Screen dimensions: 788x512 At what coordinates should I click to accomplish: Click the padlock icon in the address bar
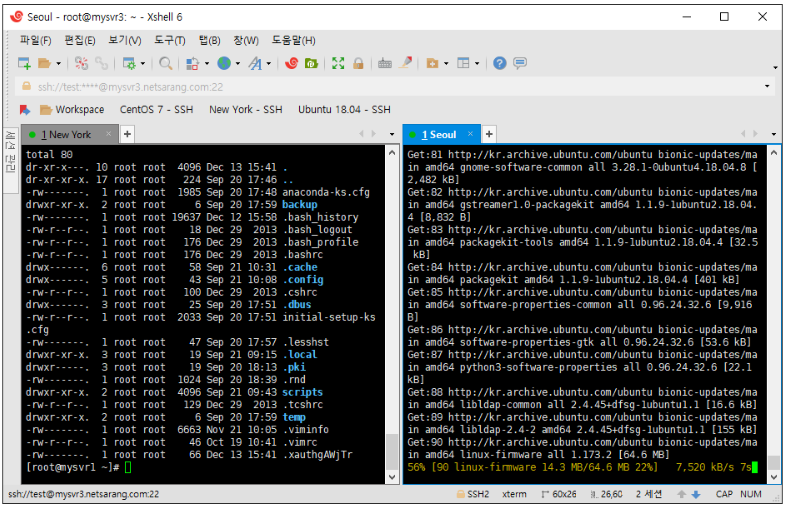pos(27,87)
